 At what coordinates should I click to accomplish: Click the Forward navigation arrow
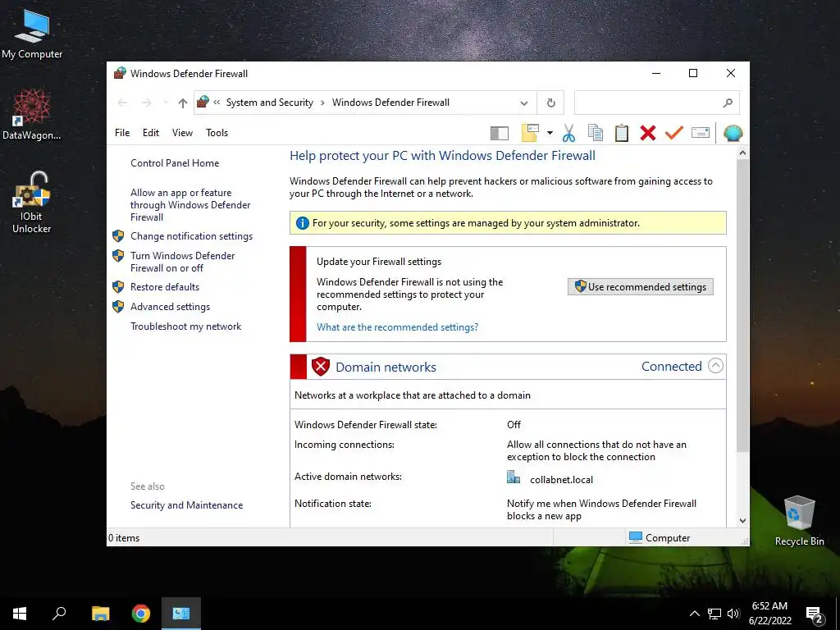click(146, 103)
